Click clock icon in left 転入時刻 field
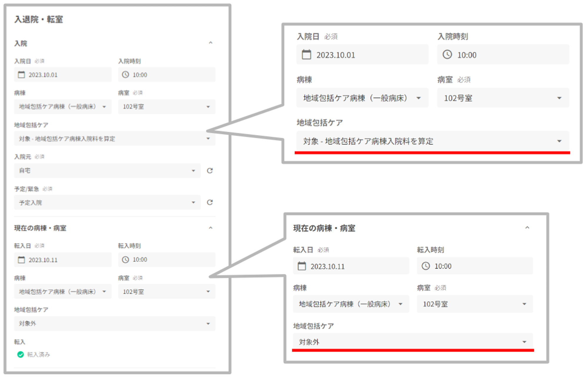Viewport: 588px width, 379px height. [126, 260]
